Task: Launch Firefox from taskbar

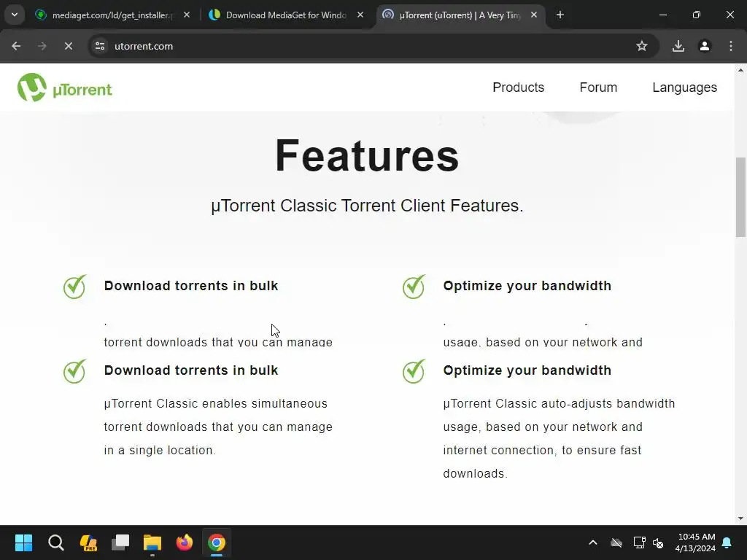Action: pos(185,542)
